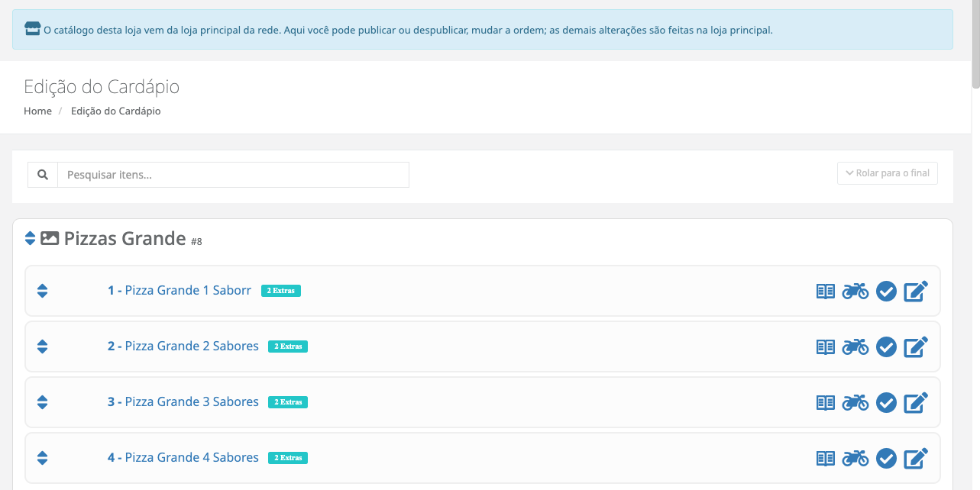Click the sort arrows for Pizza Grande 3 Sabores
This screenshot has height=490, width=980.
point(43,402)
